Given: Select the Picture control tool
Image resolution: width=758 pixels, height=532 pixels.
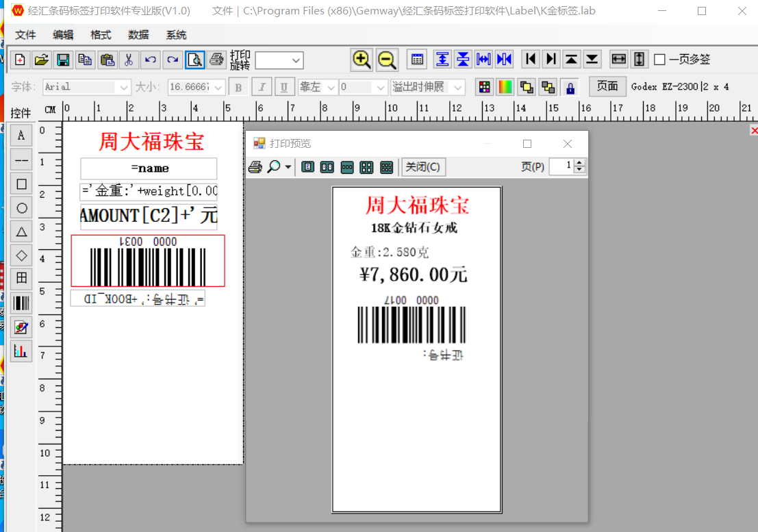Looking at the screenshot, I should coord(21,327).
